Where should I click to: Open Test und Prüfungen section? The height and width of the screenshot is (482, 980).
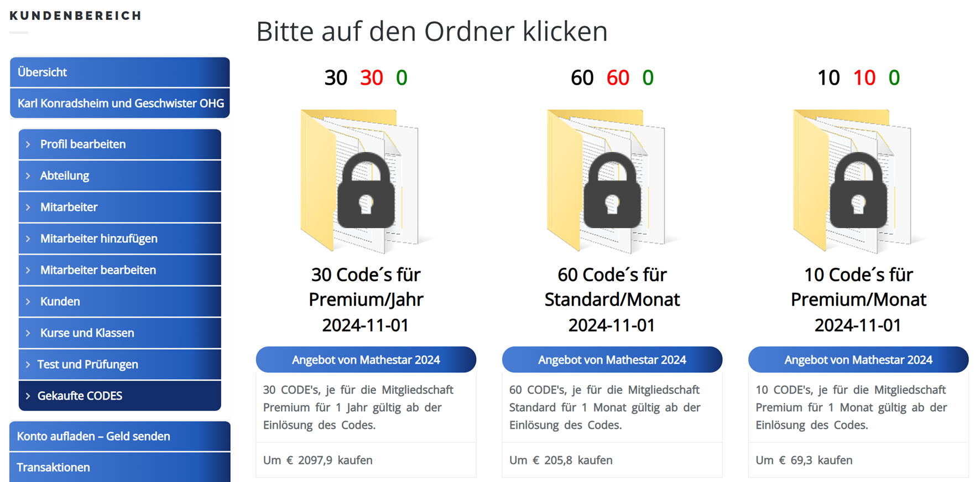tap(88, 365)
